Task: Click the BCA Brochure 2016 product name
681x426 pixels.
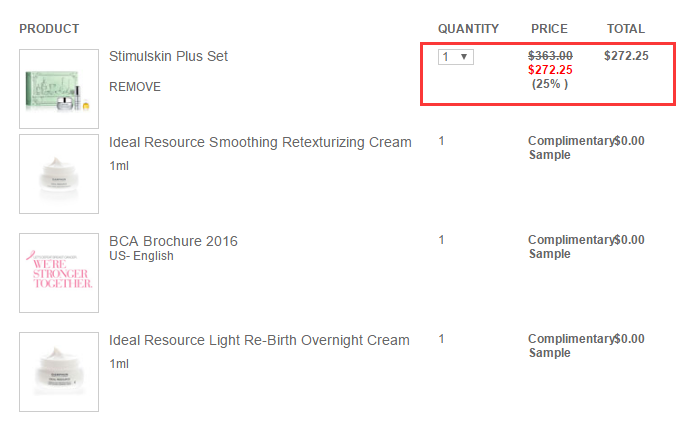Action: 173,241
